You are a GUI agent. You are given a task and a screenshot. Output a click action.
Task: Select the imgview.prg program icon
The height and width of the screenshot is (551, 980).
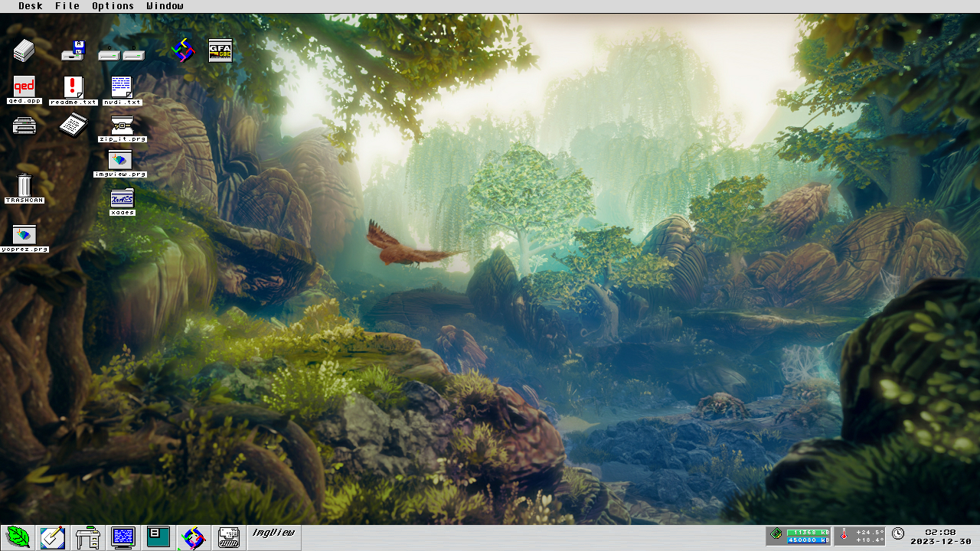coord(120,164)
